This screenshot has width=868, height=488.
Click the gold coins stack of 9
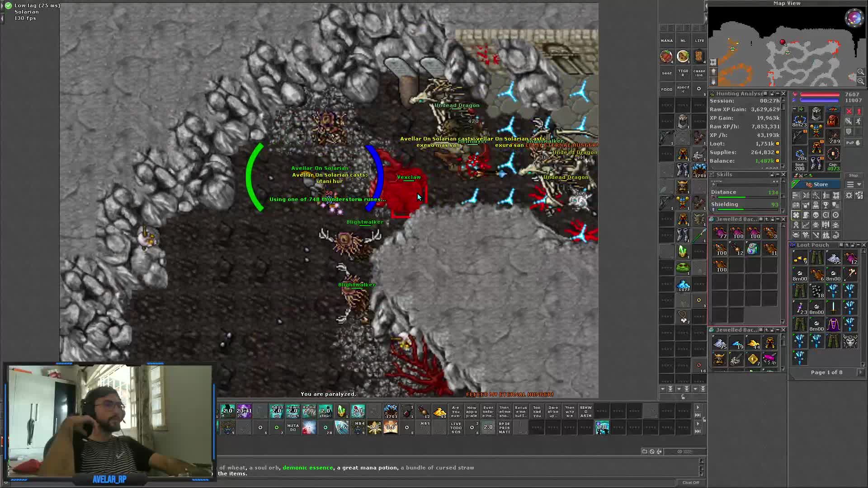[800, 258]
